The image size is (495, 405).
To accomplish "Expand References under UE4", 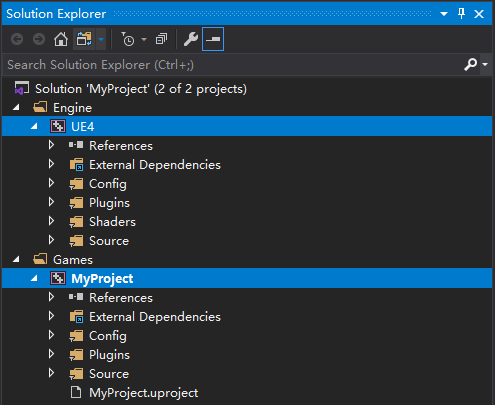I will (x=51, y=145).
